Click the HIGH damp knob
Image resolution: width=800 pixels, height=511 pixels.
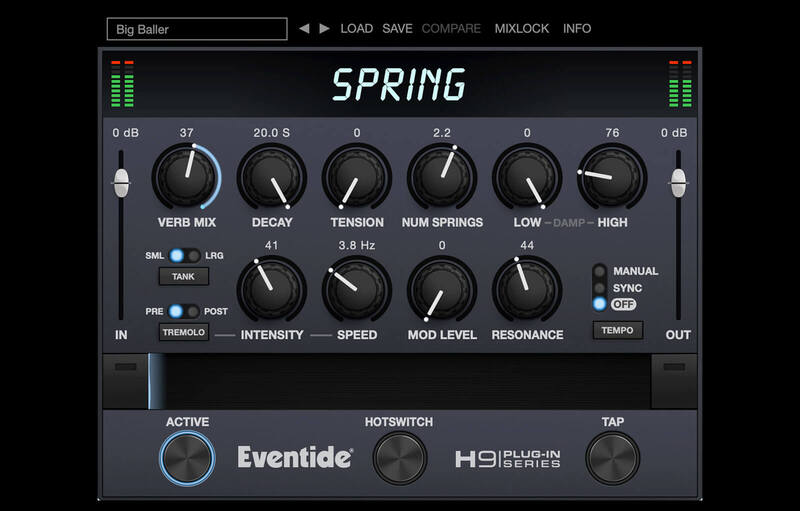[x=612, y=177]
